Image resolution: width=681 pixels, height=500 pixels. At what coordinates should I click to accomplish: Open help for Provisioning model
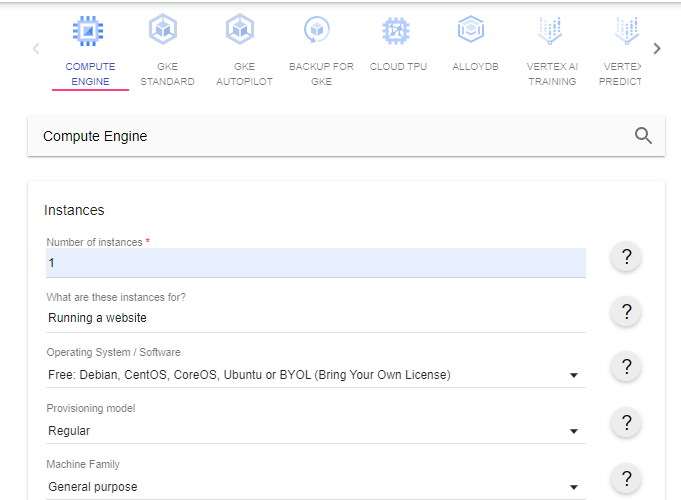(626, 422)
